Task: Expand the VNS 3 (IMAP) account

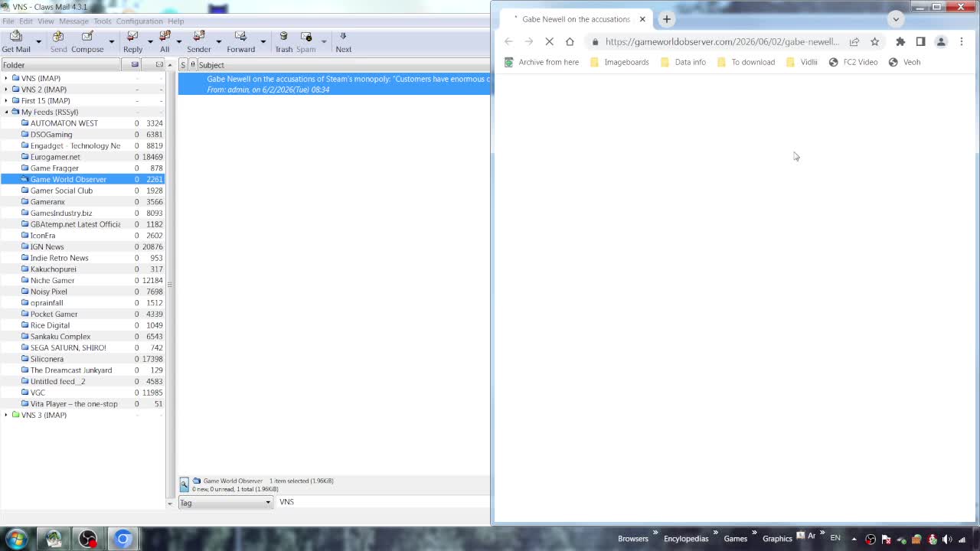Action: click(x=6, y=415)
